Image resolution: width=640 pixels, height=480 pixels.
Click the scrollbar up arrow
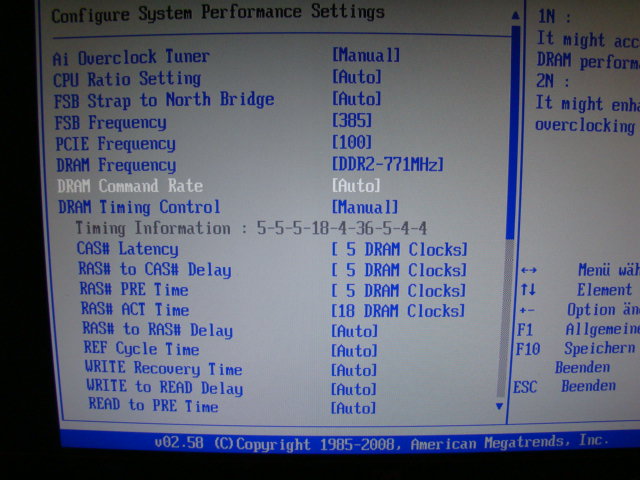click(x=516, y=16)
